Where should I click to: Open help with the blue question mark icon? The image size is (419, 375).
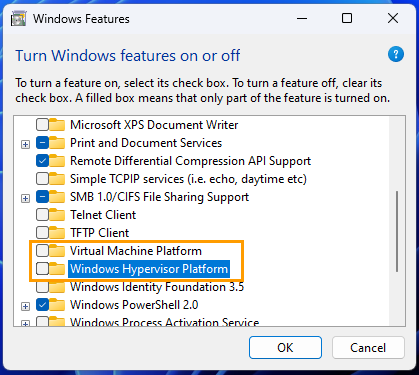click(x=396, y=54)
